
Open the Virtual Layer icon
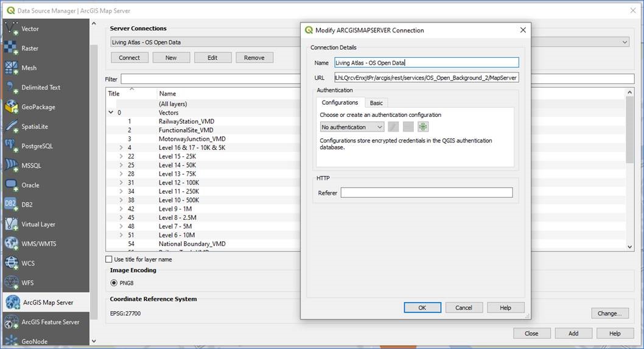[11, 224]
